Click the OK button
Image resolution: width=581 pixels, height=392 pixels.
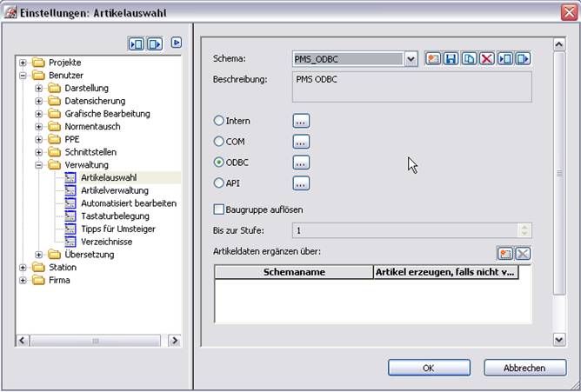point(429,368)
